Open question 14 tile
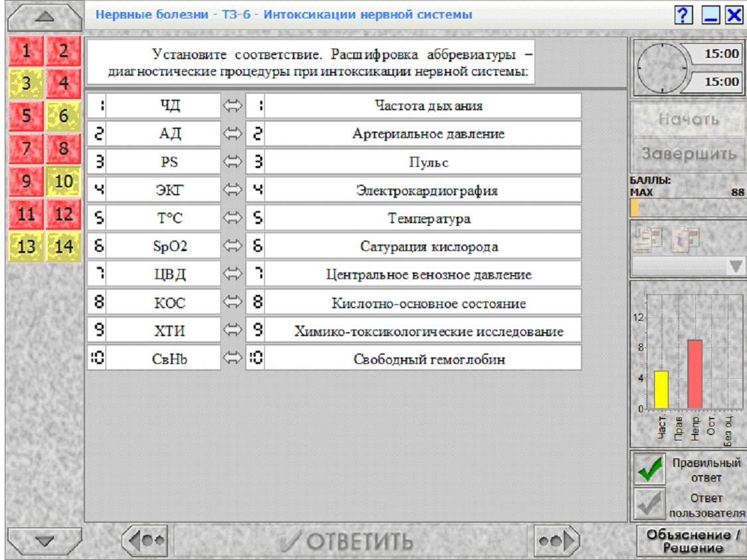Viewport: 747px width, 560px height. pos(63,246)
